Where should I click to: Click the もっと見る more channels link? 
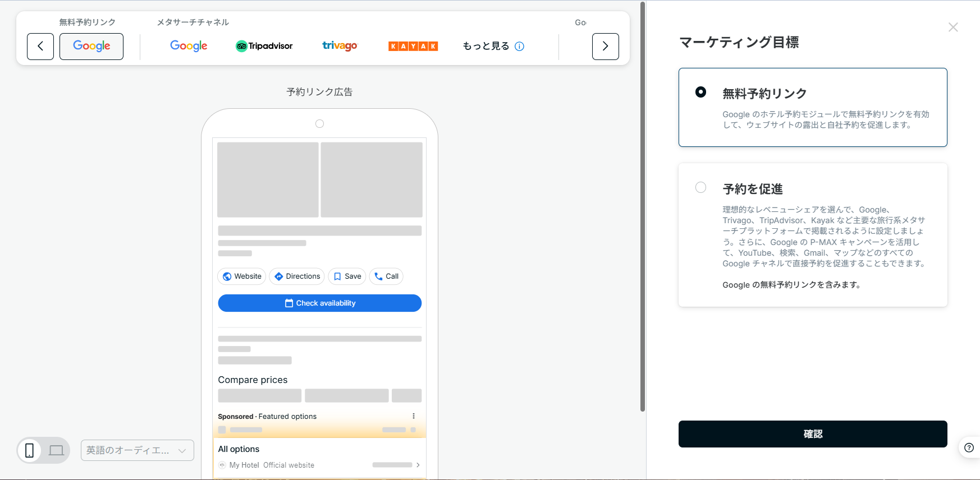(486, 46)
